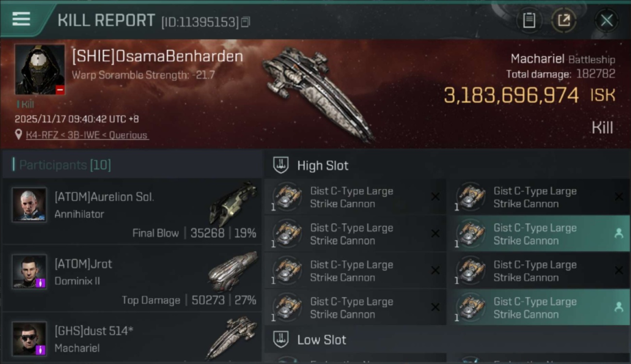Click X mark on top-left cannon row
Viewport: 631px width, 364px height.
pos(435,197)
